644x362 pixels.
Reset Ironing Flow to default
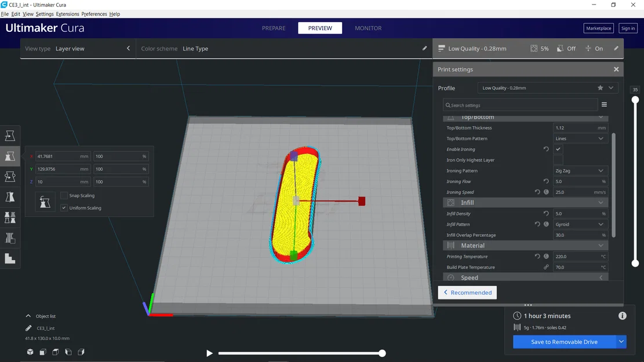point(546,181)
